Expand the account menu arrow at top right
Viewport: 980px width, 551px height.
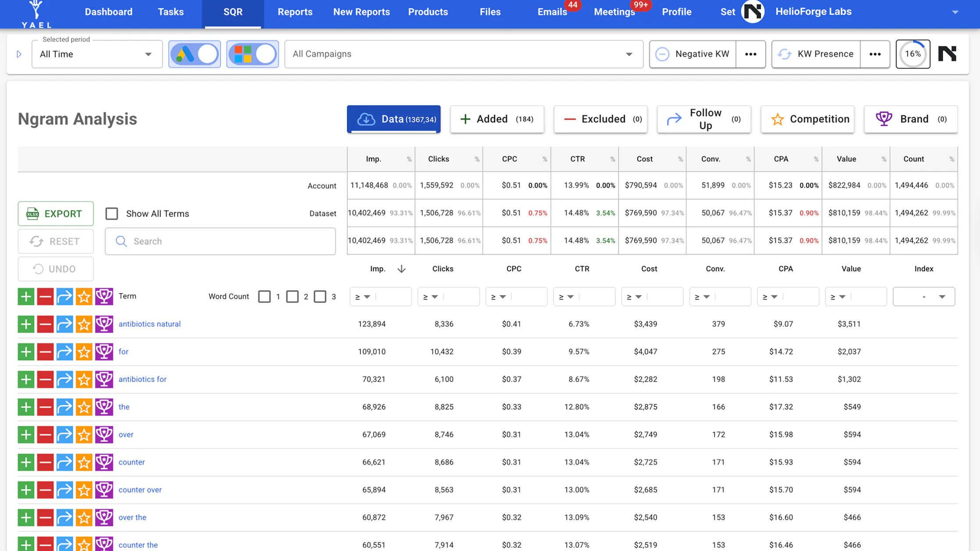pos(955,12)
